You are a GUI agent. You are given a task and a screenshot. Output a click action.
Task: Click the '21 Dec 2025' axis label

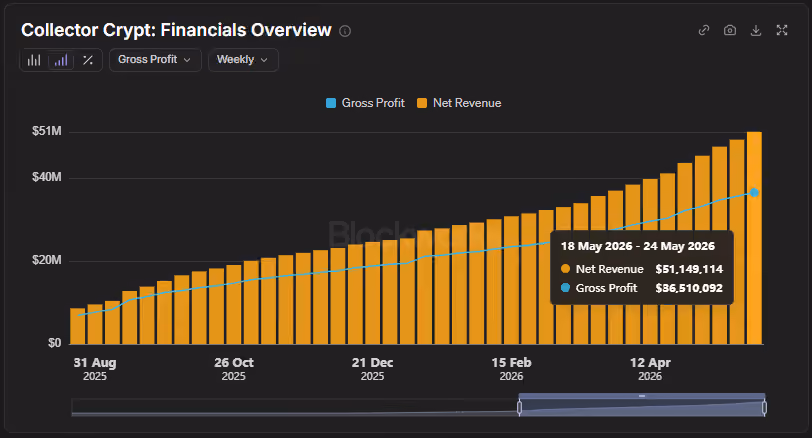point(372,369)
